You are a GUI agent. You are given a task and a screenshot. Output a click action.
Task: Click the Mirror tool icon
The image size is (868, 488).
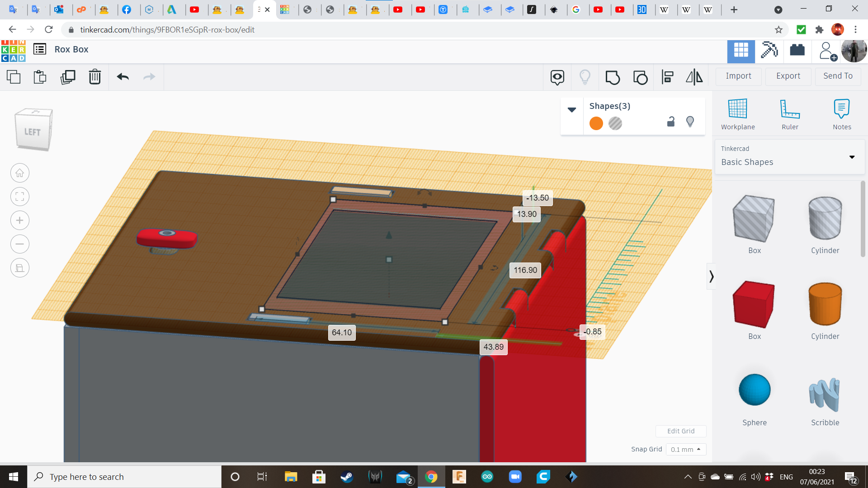coord(694,77)
